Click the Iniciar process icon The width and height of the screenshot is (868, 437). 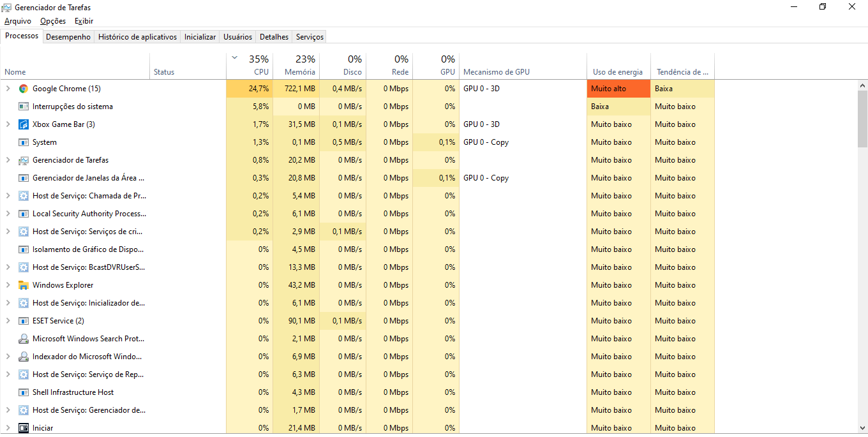coord(24,428)
